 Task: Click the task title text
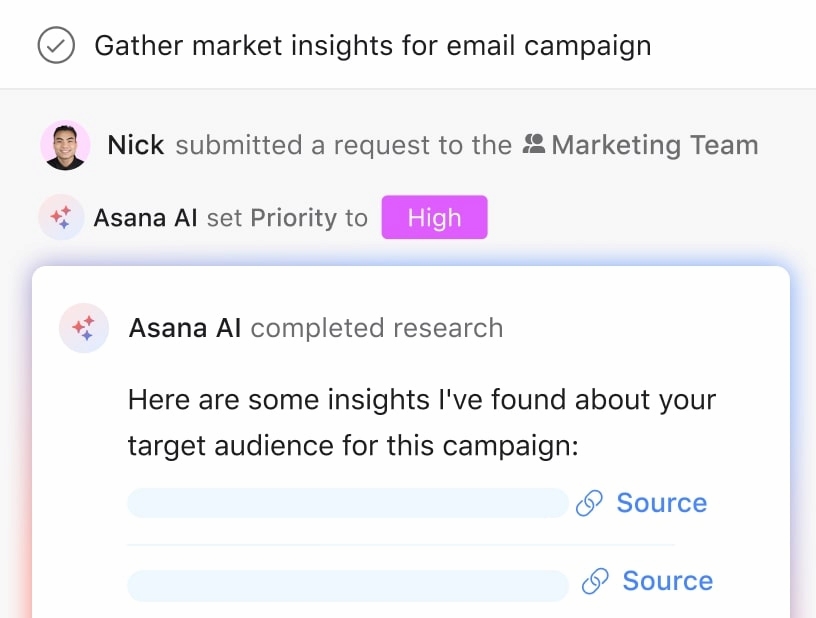(x=372, y=44)
